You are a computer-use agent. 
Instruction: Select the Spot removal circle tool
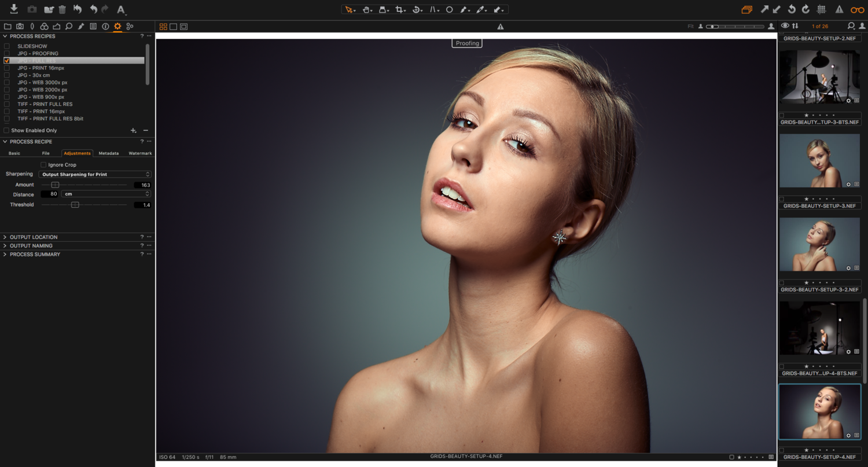coord(449,10)
